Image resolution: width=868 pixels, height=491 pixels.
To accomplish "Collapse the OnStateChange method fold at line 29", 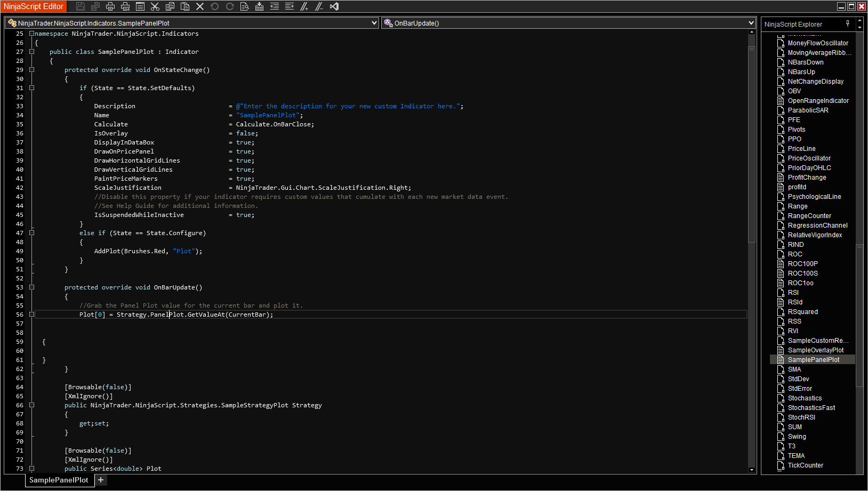I will [32, 70].
